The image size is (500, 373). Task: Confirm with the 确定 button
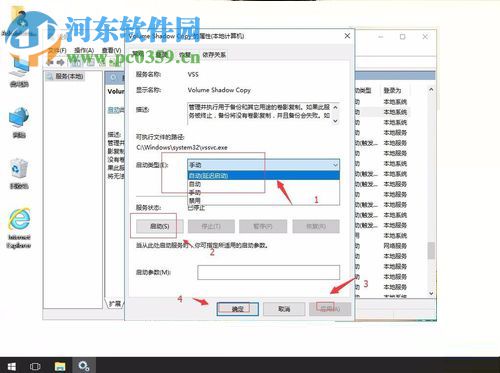click(237, 309)
